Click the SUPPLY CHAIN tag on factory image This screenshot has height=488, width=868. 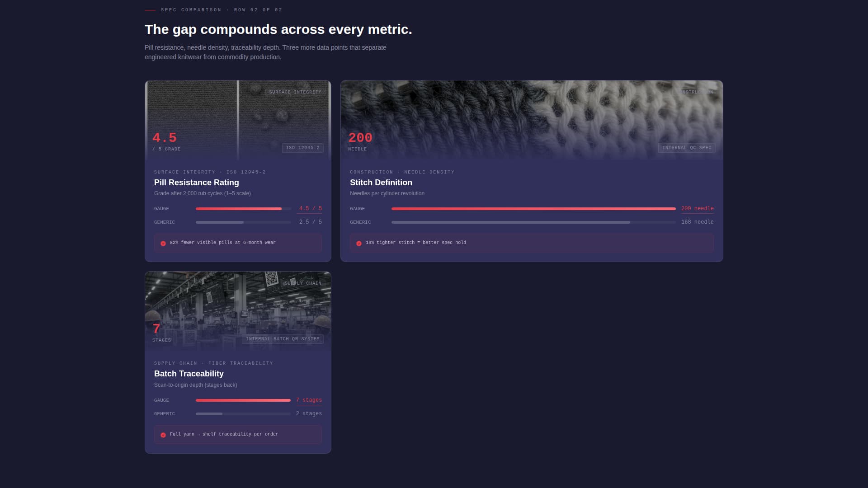click(x=303, y=283)
